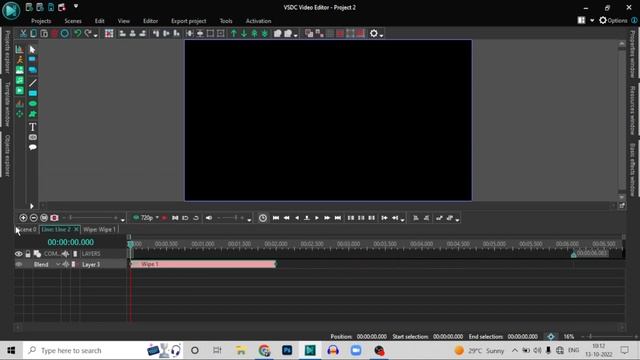Click the timeline zoom out minus icon

[34, 218]
